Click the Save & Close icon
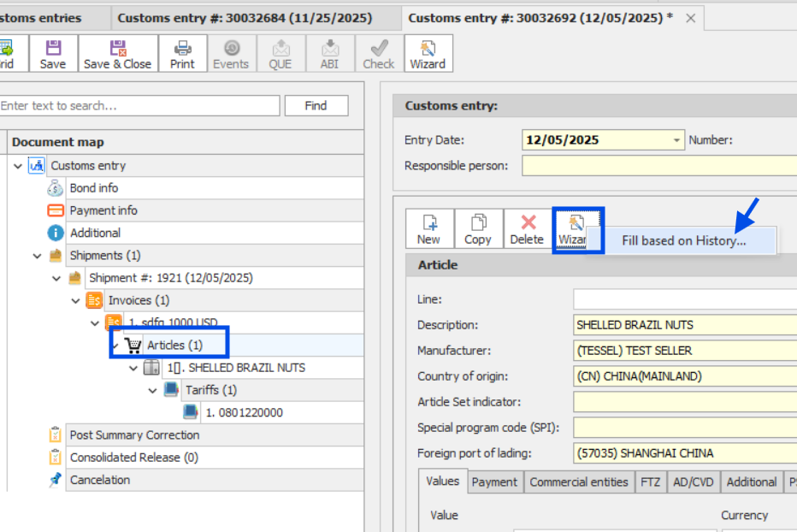This screenshot has height=532, width=797. coord(118,53)
